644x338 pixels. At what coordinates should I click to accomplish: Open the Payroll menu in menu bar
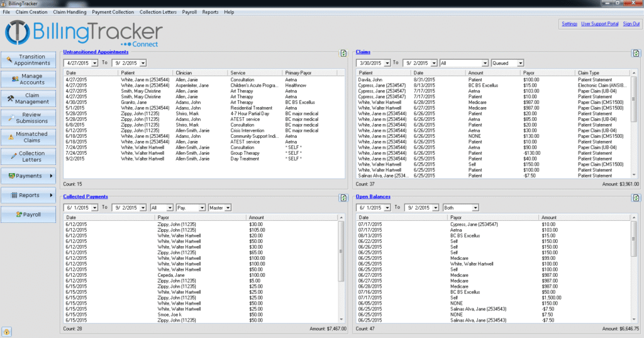tap(189, 12)
